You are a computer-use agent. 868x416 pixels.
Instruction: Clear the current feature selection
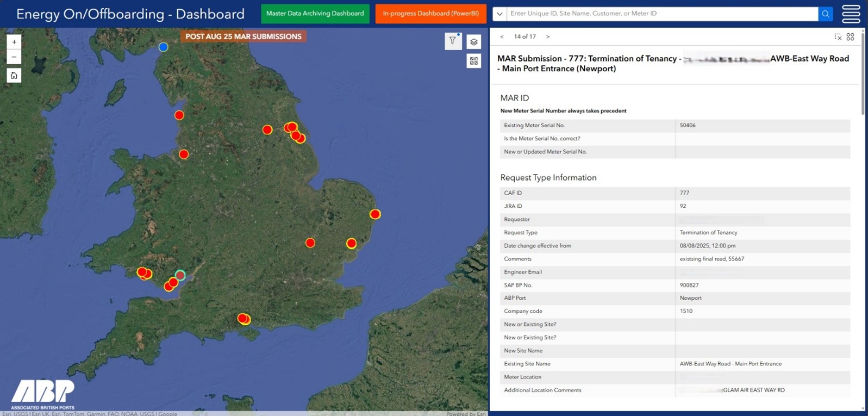click(838, 37)
